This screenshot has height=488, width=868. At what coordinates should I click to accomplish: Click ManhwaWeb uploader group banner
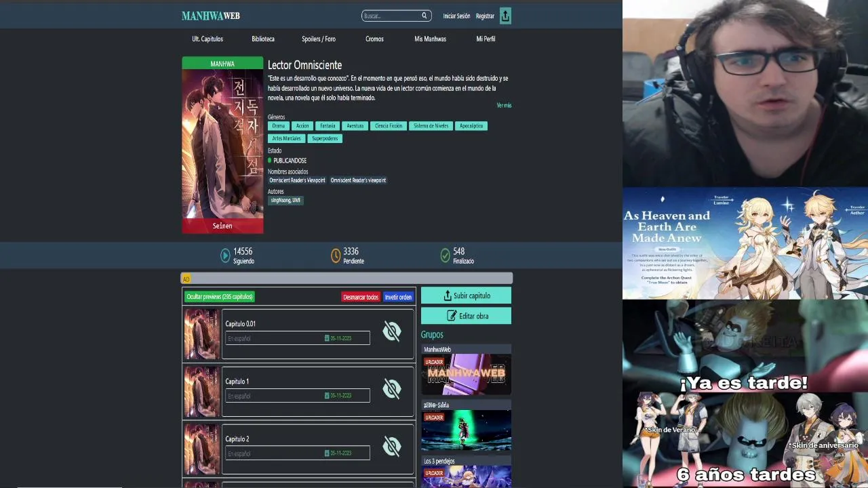coord(466,374)
